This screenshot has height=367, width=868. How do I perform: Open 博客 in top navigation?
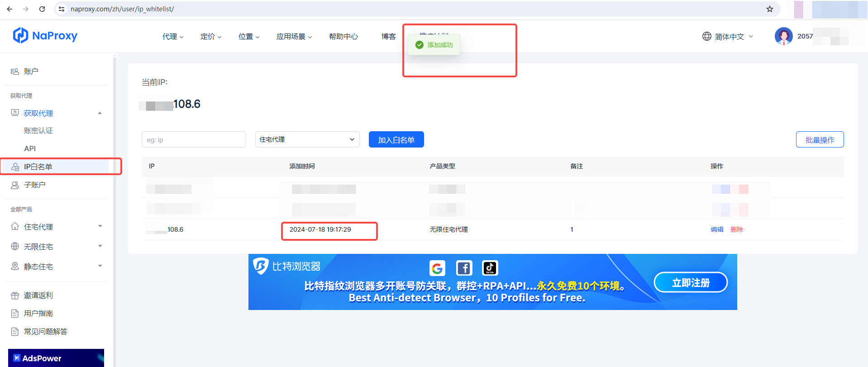(389, 37)
